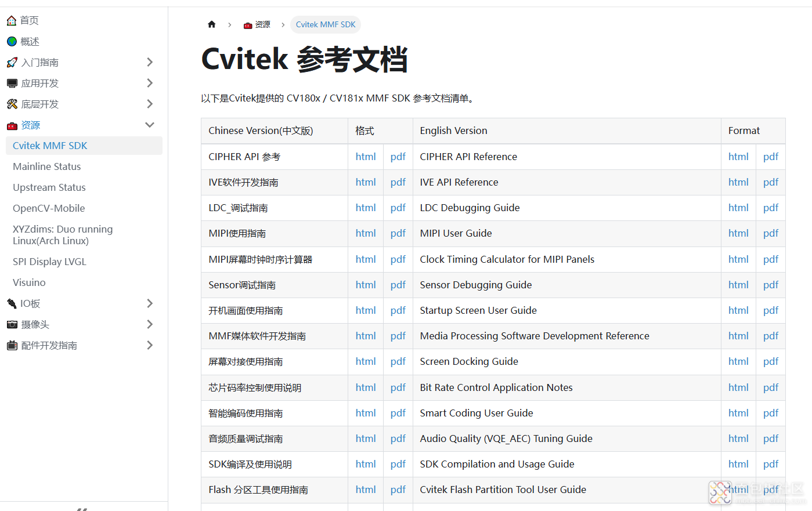Open English pdf for Audio Quality Tuning Guide
Image resolution: width=812 pixels, height=511 pixels.
click(x=771, y=438)
